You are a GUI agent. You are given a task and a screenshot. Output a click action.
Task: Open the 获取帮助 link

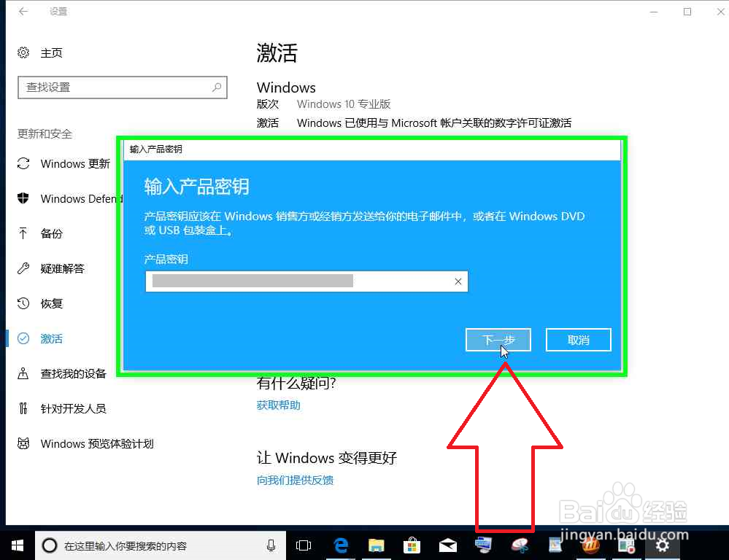279,405
